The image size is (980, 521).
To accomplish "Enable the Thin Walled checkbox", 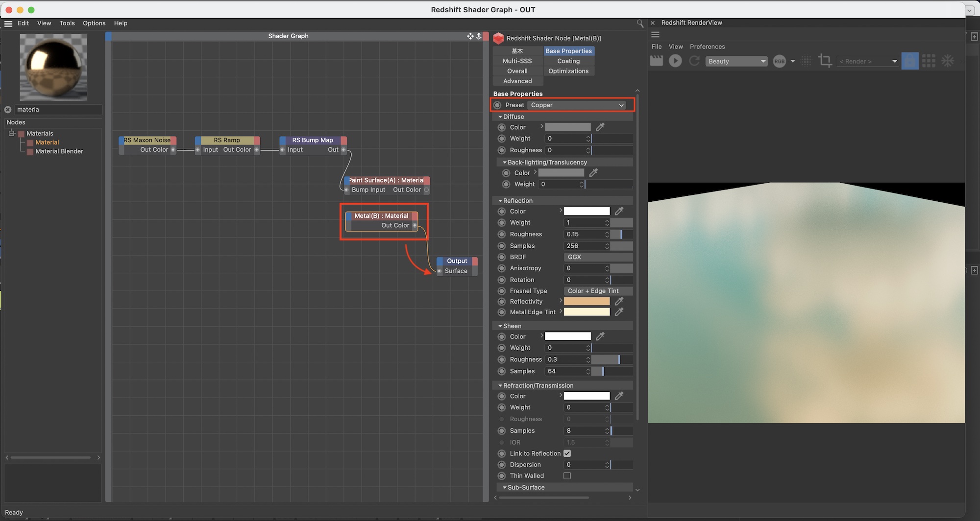I will 567,475.
